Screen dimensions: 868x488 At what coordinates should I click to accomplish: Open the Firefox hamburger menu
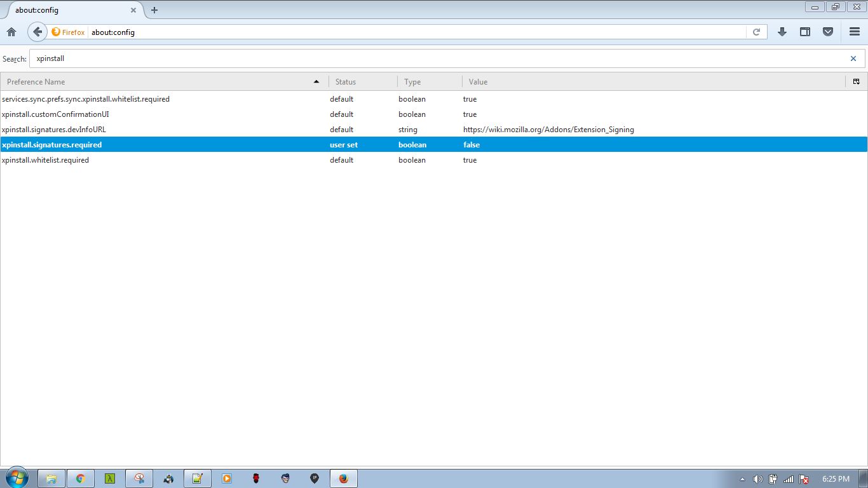(854, 32)
